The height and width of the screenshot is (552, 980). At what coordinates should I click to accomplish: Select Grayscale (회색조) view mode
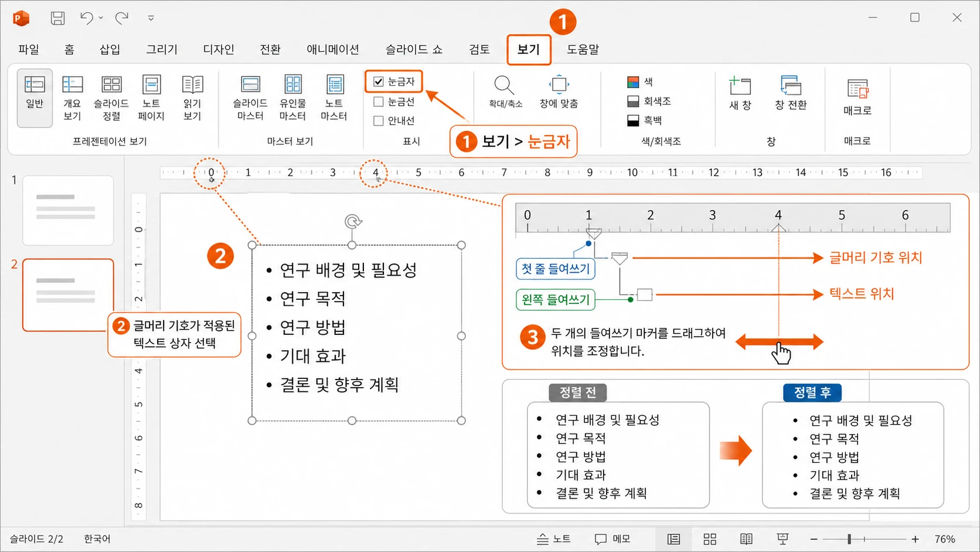tap(649, 101)
